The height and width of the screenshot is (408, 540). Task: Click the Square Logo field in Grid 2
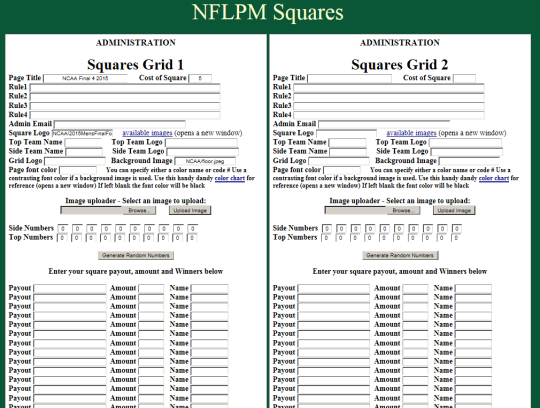[x=347, y=133]
